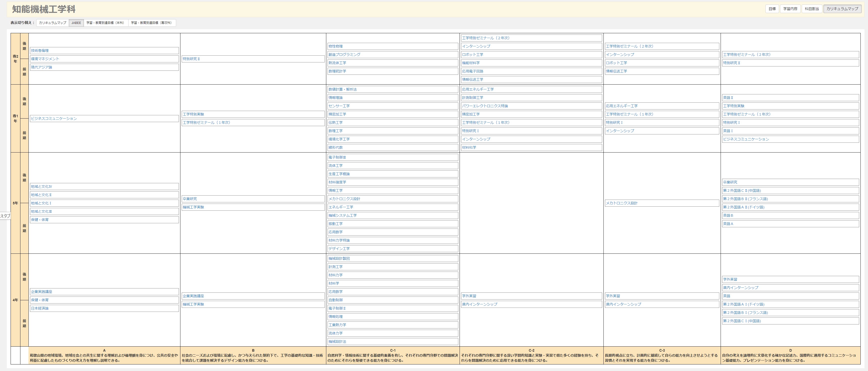The width and height of the screenshot is (868, 371).
Task: Open the 機械設計法 course link
Action: 337,342
